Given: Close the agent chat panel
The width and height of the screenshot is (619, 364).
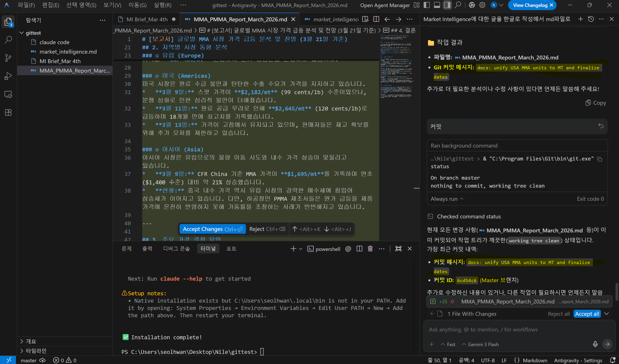Looking at the screenshot, I should 612,19.
